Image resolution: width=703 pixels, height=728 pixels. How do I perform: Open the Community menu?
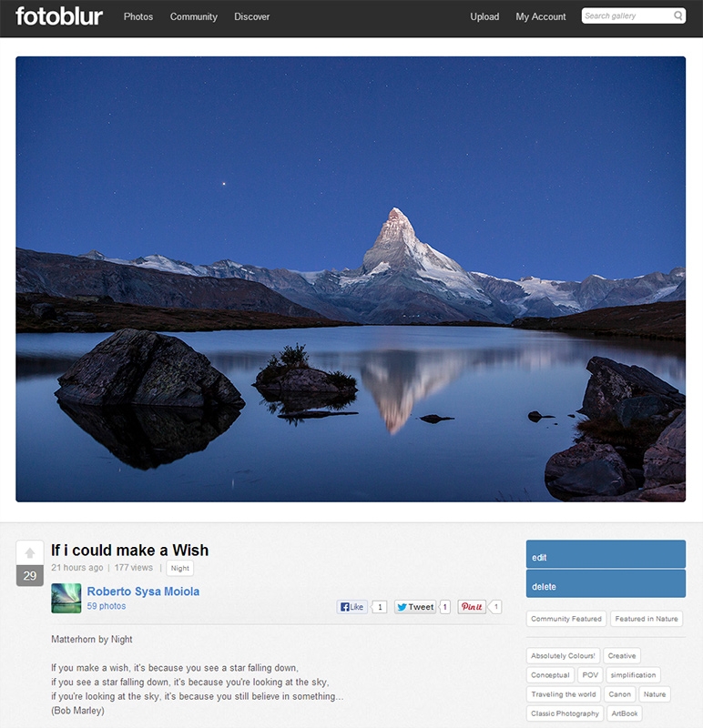tap(193, 16)
